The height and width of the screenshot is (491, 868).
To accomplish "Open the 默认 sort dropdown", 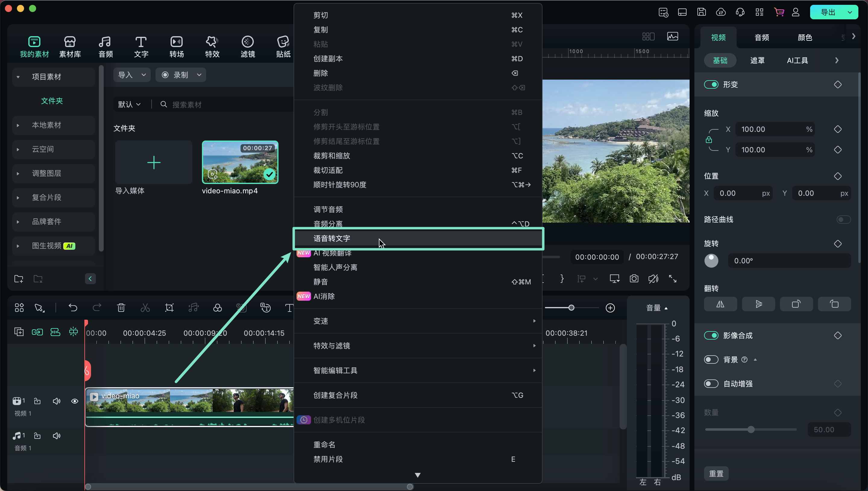I will click(129, 105).
